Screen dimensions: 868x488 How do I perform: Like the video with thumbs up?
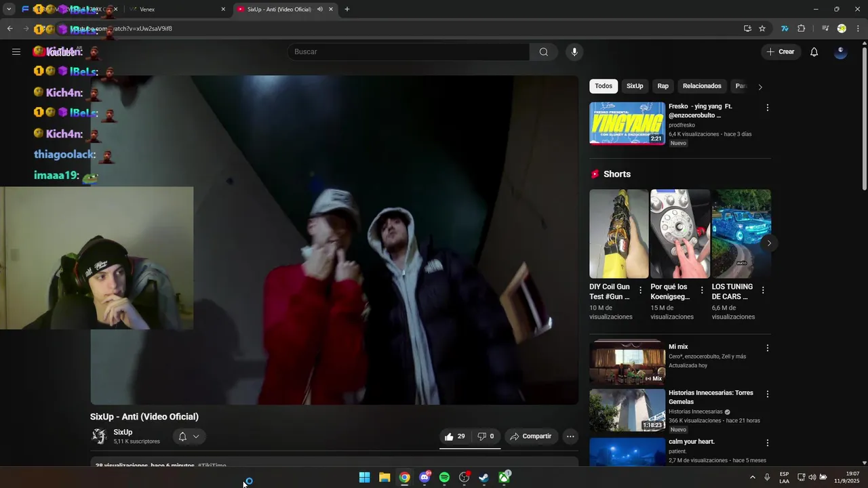coord(455,436)
